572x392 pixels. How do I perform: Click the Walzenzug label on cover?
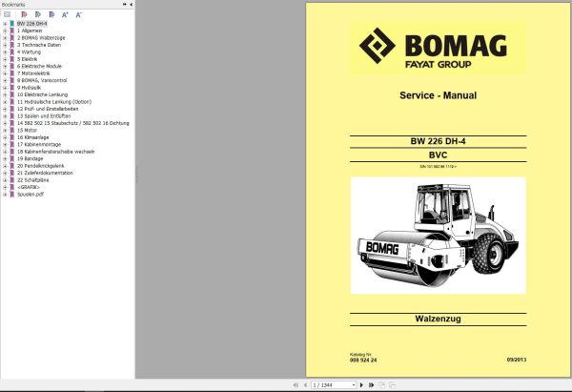pyautogui.click(x=439, y=319)
